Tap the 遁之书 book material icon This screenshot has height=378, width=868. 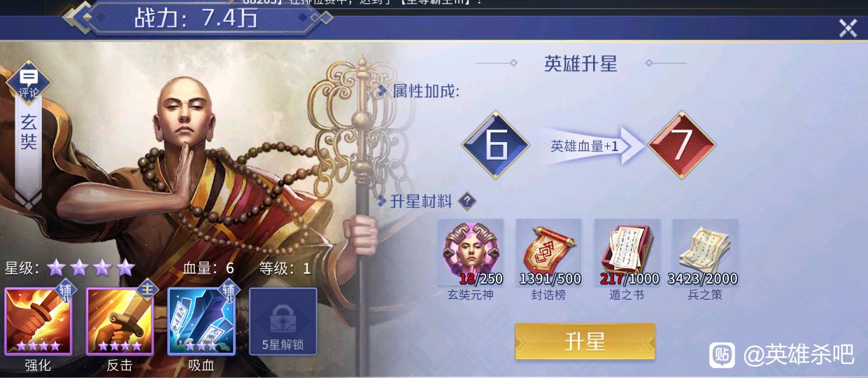627,252
